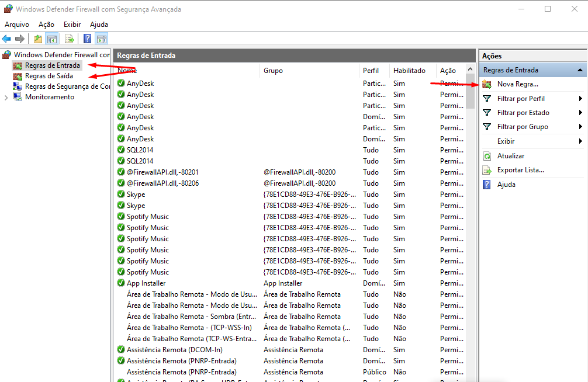Screen dimensions: 588x382
Task: Click the Filtrar por Perfil funnel icon
Action: pyautogui.click(x=487, y=99)
